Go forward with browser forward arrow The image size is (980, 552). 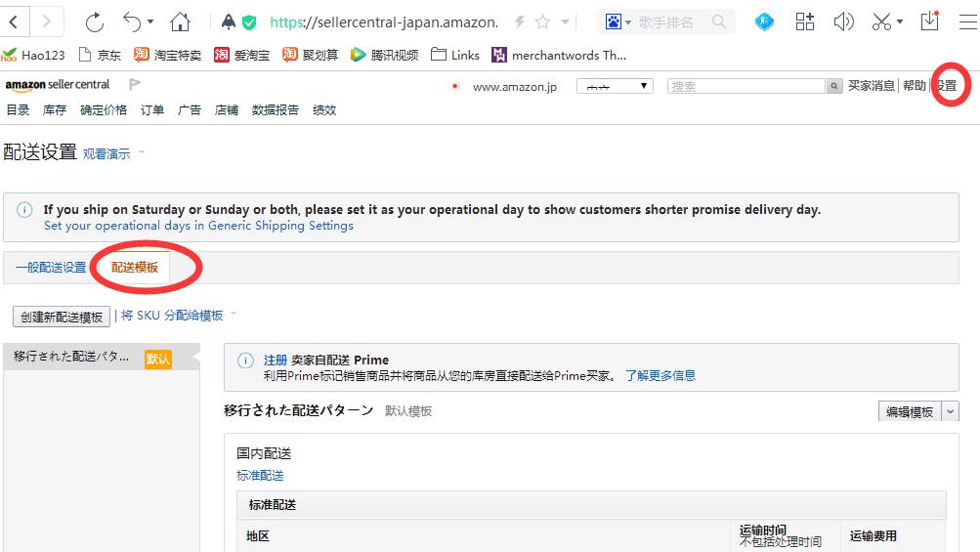46,22
